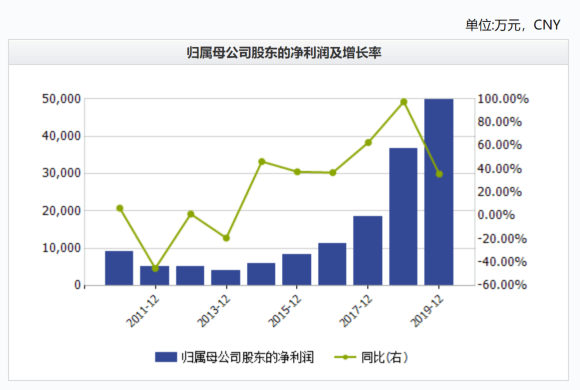Click the 2015-12 x-axis label
Viewport: 580px width, 390px height.
tap(285, 311)
